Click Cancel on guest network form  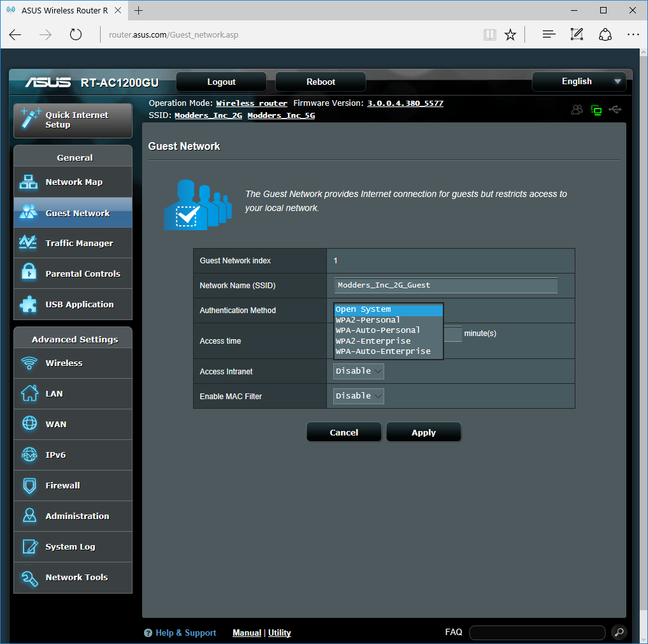[x=344, y=432]
